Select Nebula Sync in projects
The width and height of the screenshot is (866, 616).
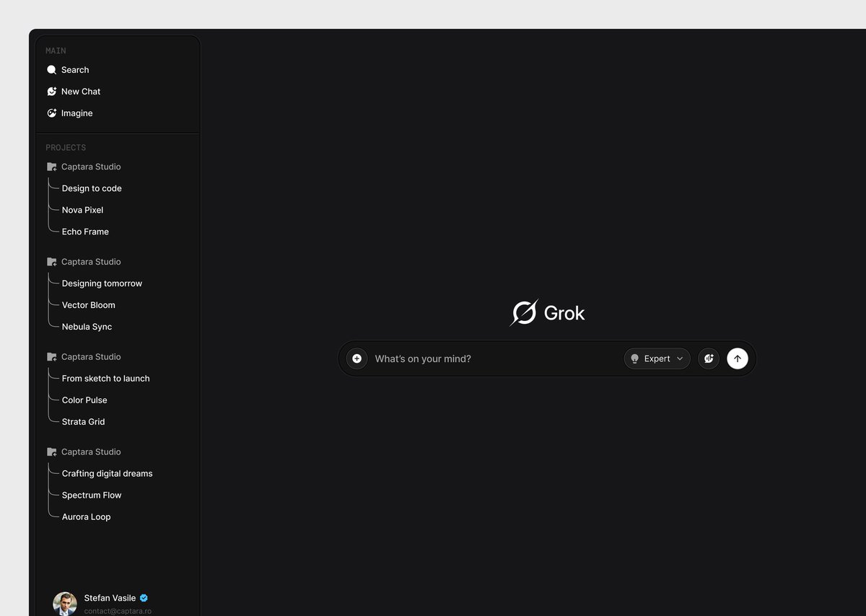point(87,327)
